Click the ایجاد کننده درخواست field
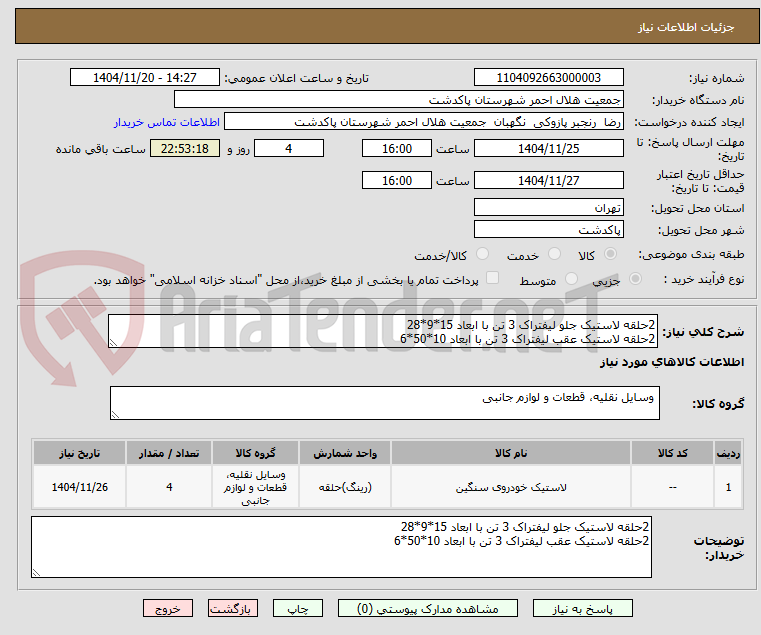 424,121
